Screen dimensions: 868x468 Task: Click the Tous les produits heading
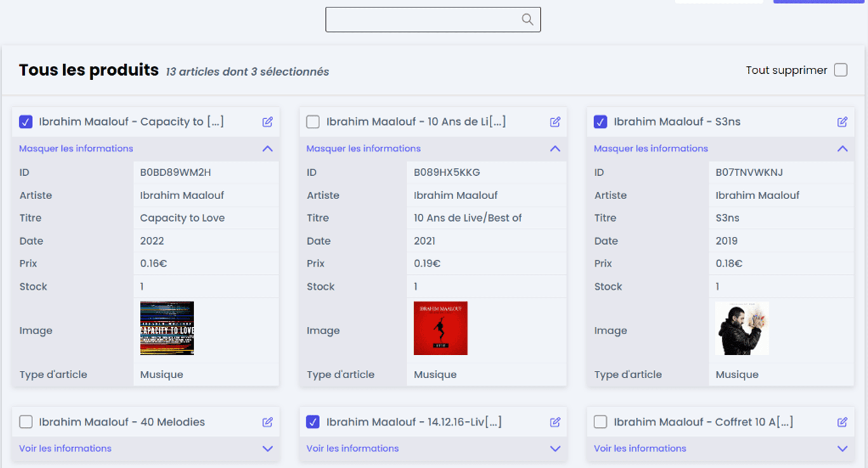[89, 70]
